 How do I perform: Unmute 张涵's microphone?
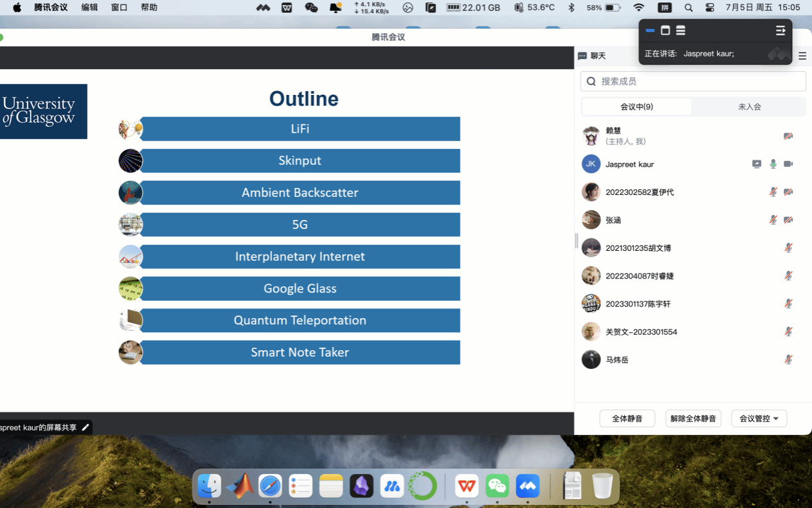tap(773, 220)
